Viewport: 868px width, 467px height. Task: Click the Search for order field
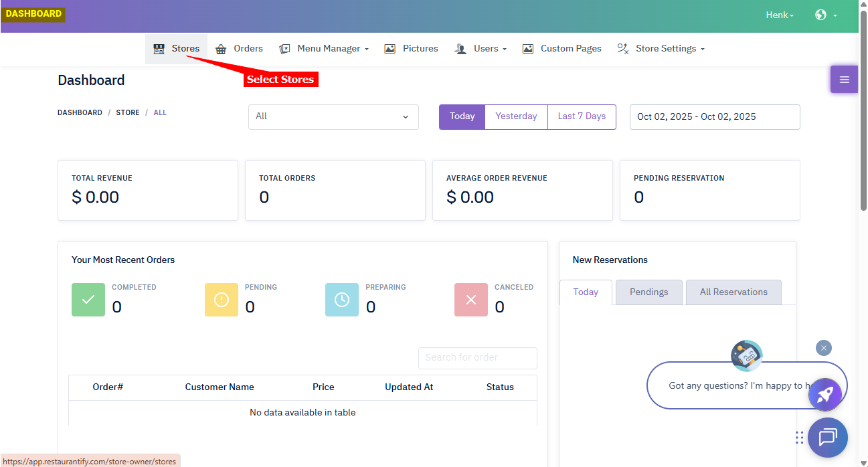(x=477, y=358)
